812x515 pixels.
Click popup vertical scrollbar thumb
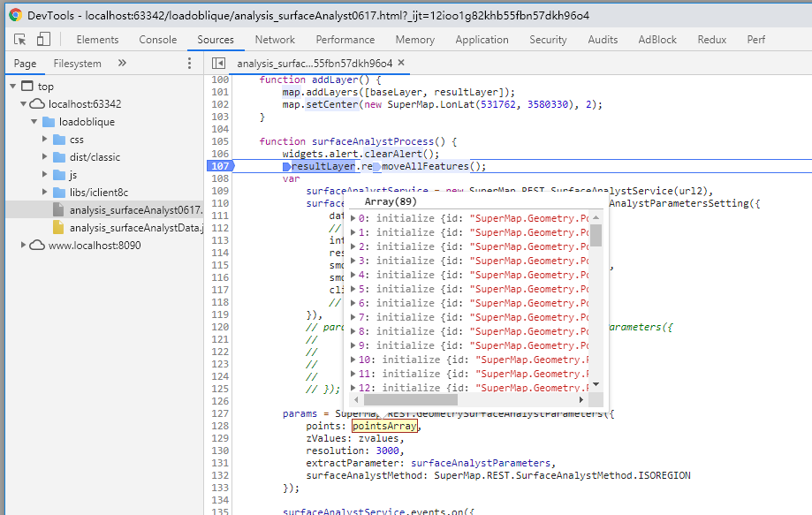[x=596, y=235]
